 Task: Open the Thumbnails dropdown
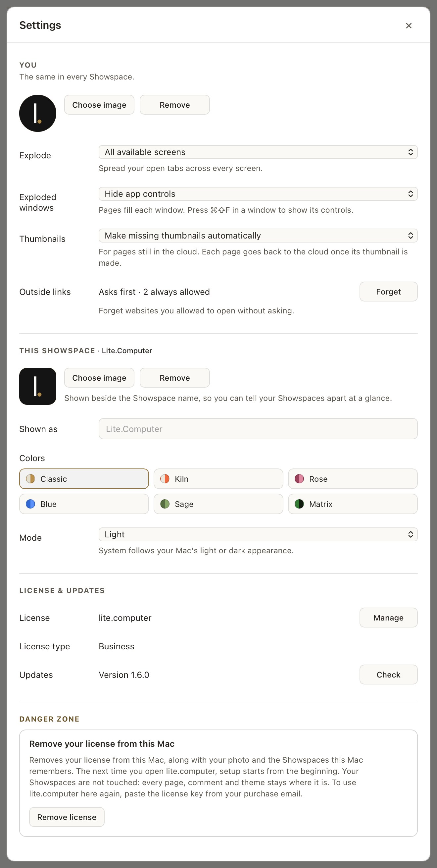coord(258,236)
